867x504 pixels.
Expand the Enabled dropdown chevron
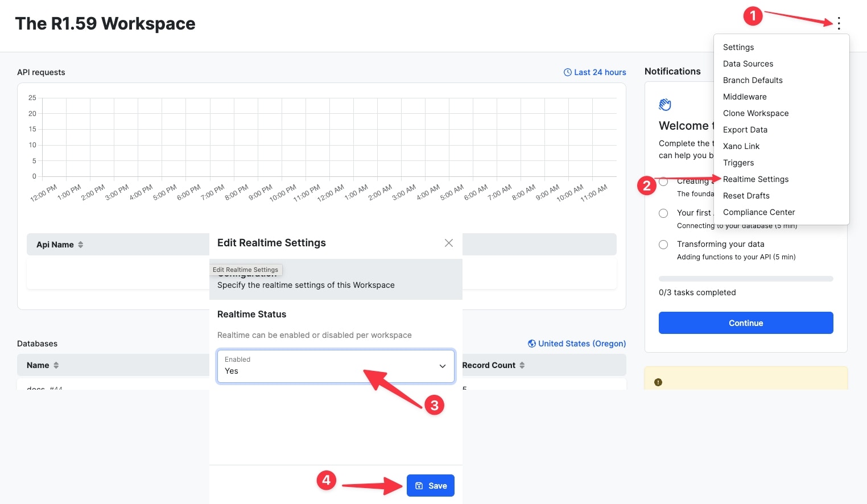[443, 366]
